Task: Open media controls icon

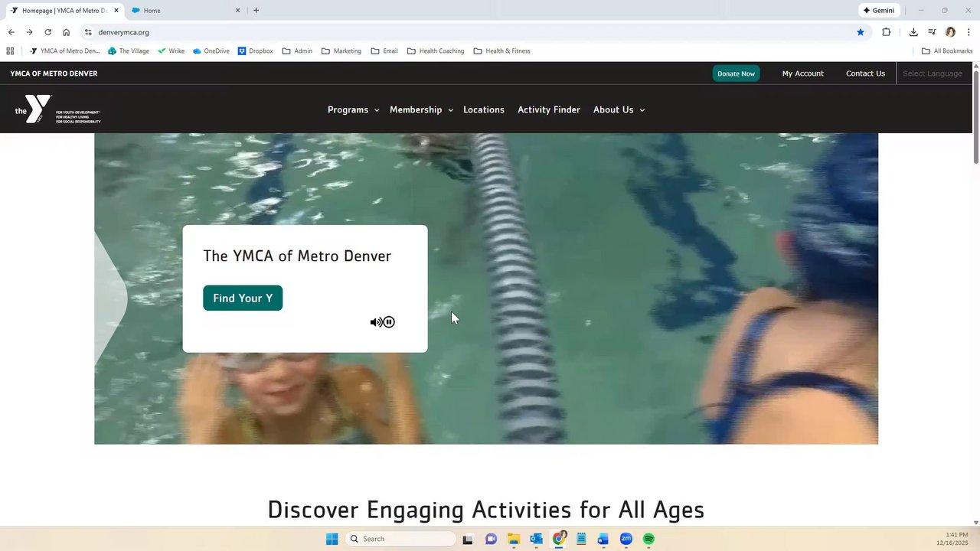Action: 932,32
